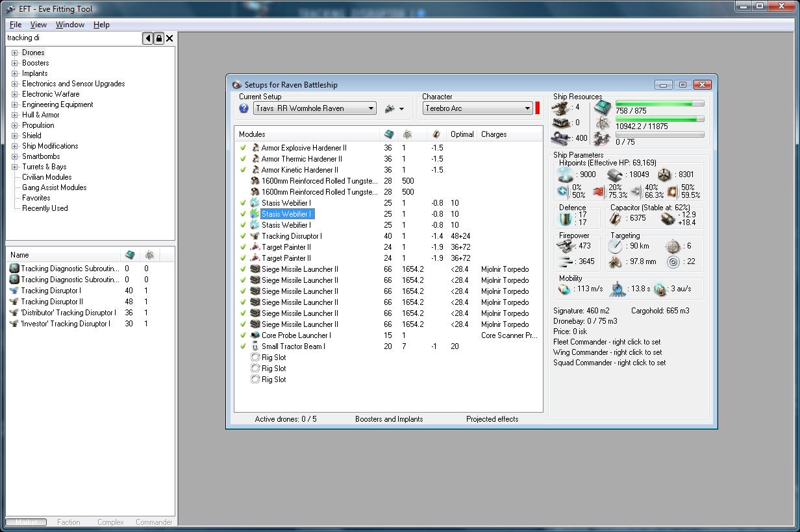Open the Current Setup dropdown 'Travs RR Wormhole Raven'

point(315,108)
